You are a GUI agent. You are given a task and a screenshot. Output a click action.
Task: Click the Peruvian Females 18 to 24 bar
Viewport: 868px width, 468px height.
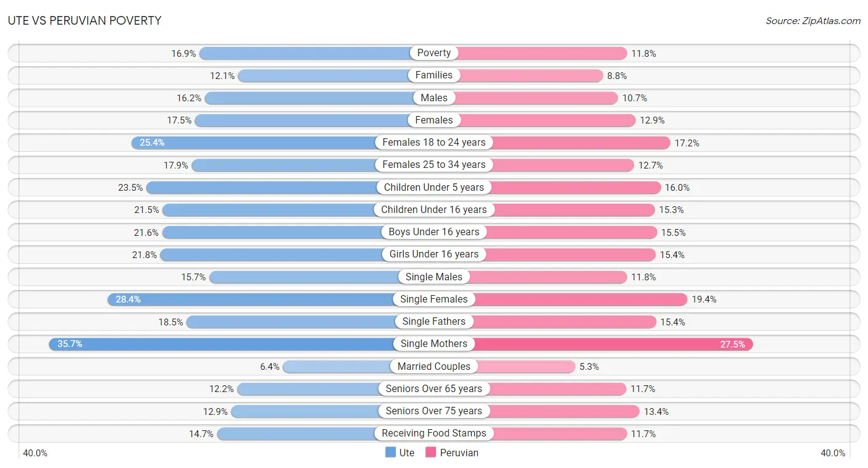[580, 143]
